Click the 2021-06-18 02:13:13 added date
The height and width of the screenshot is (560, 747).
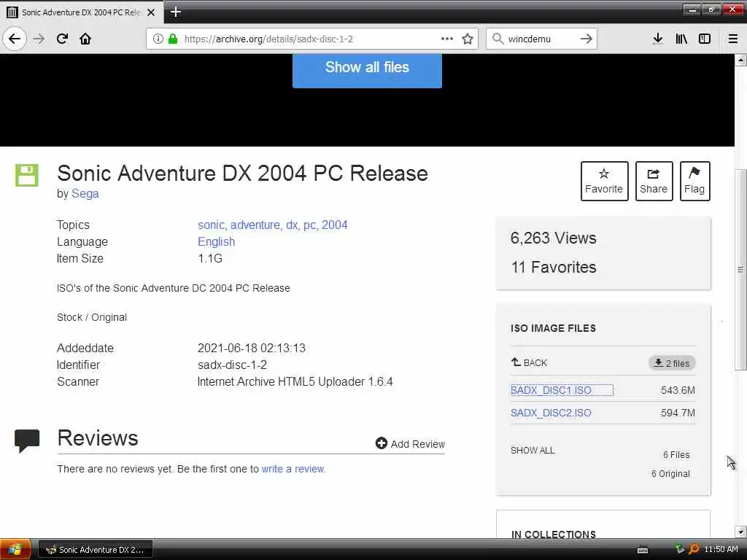(252, 348)
